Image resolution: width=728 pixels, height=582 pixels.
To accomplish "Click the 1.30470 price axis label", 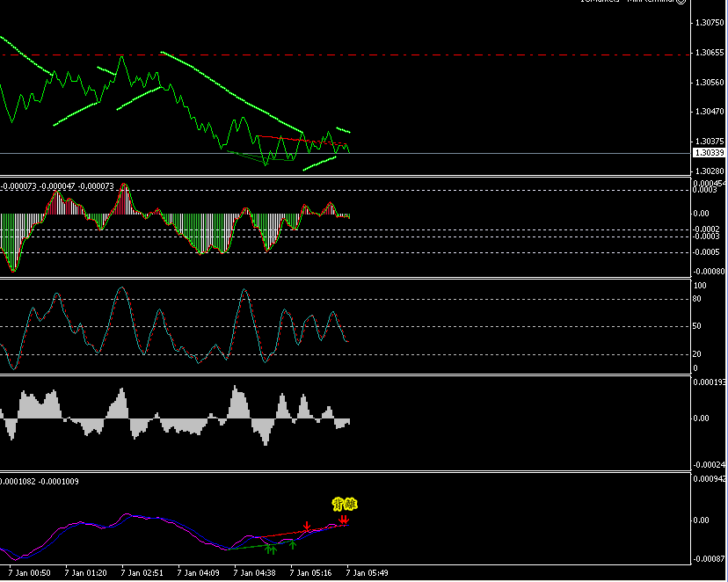I will pyautogui.click(x=710, y=112).
